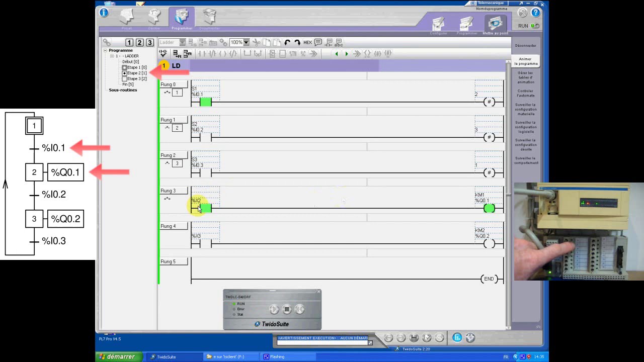Open the tsclient (F:) taskbar folder
Viewport: 644px width, 362px height.
[230, 357]
